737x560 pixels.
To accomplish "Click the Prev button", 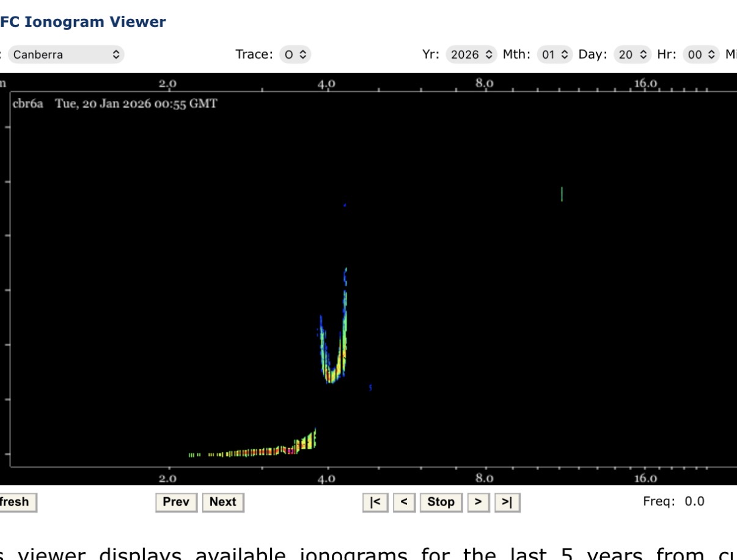I will [176, 502].
